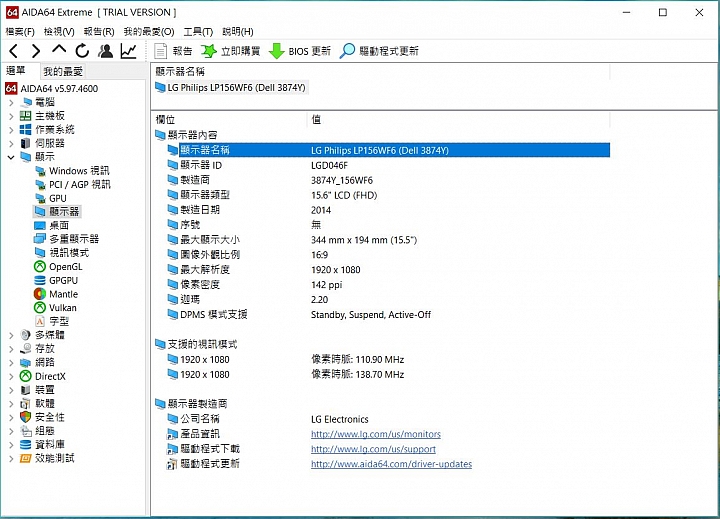Screen dimensions: 720x519
Task: Switch to the 選單 tab
Action: 16,70
